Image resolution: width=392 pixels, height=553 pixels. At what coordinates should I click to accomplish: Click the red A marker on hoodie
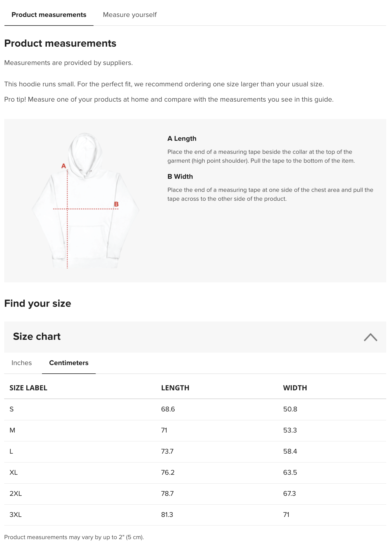click(64, 166)
